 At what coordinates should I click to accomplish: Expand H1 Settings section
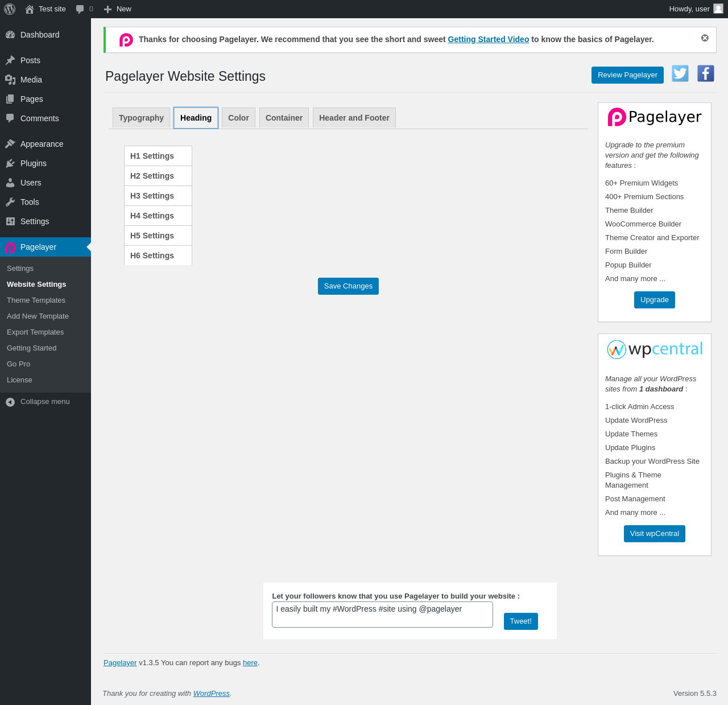(158, 156)
